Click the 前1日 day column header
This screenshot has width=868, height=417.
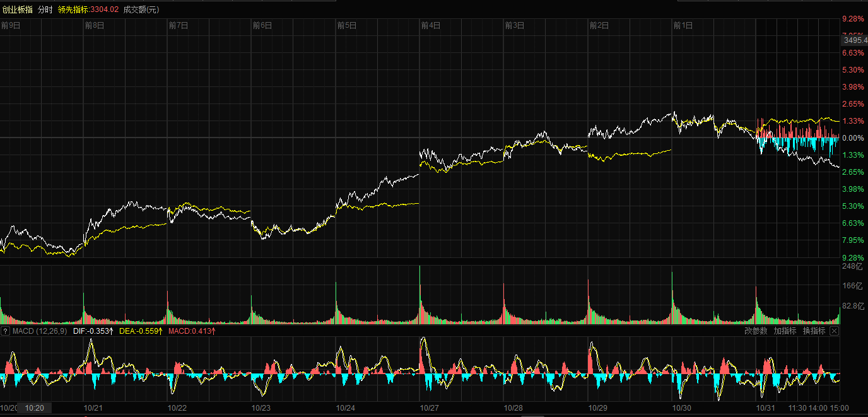683,26
